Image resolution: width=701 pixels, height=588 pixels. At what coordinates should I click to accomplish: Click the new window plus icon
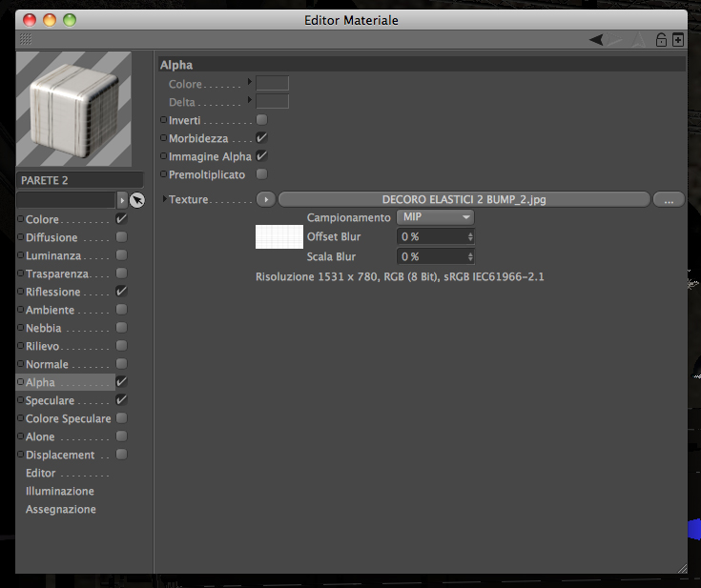(x=678, y=40)
